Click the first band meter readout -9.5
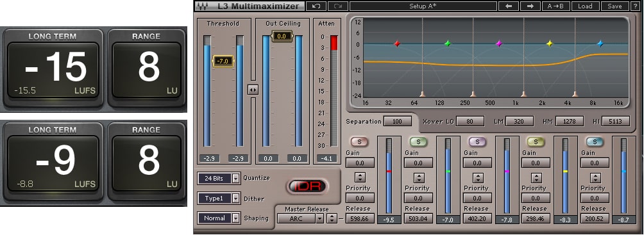Image resolution: width=644 pixels, height=235 pixels. [389, 220]
